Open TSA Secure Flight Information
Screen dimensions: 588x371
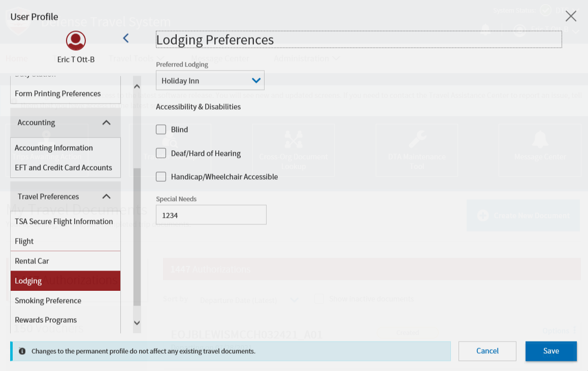[64, 221]
